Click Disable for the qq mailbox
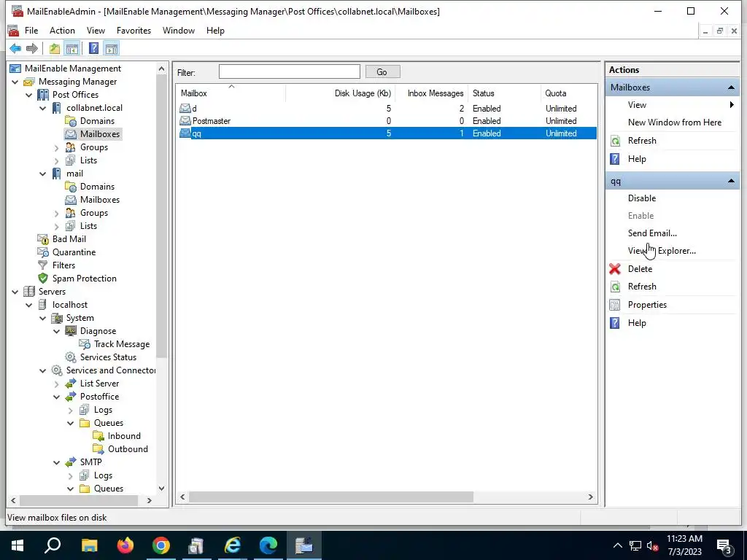 (642, 198)
